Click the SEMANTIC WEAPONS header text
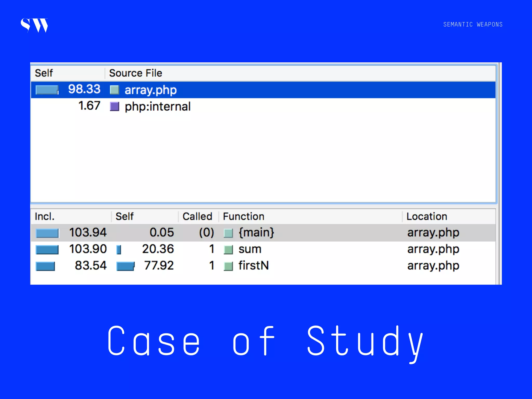The image size is (532, 399). click(473, 24)
